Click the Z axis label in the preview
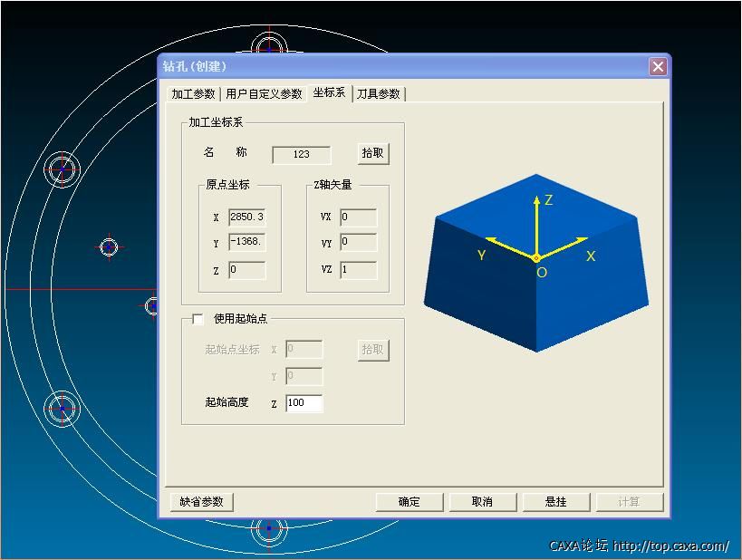This screenshot has width=742, height=560. 548,199
